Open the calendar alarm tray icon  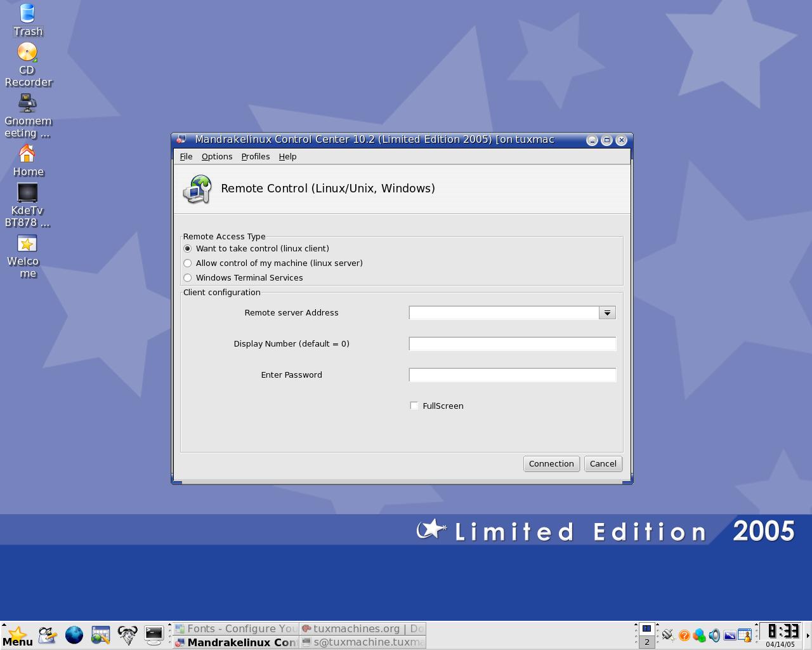(x=745, y=635)
